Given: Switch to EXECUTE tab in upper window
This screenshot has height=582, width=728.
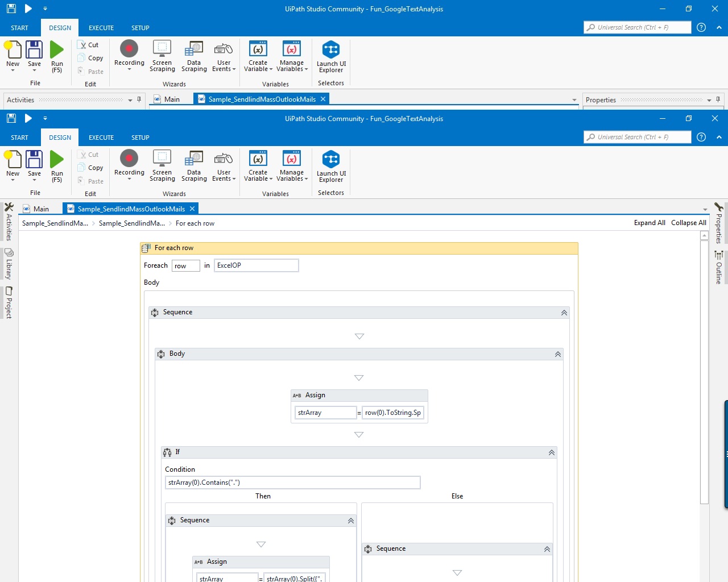Looking at the screenshot, I should [x=101, y=28].
